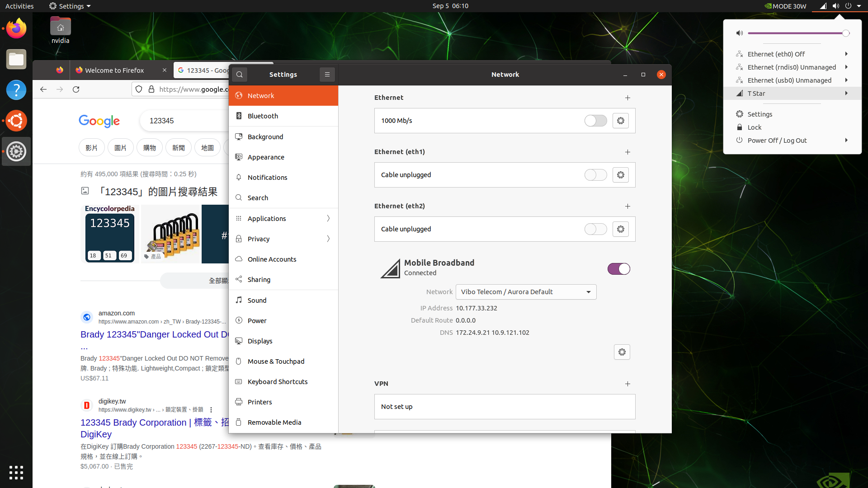Reload page in Firefox toolbar

[76, 89]
